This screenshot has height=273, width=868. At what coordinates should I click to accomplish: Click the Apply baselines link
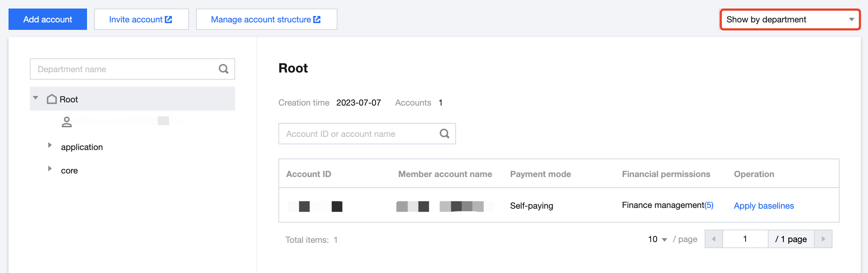(x=764, y=206)
